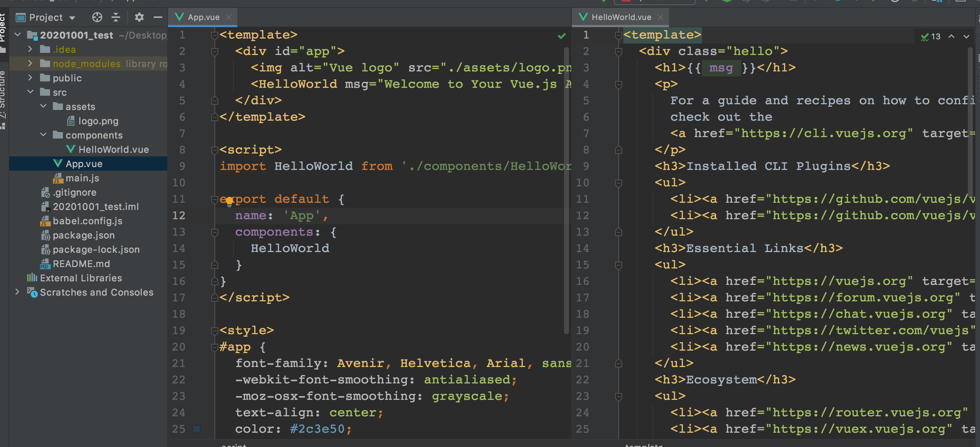Image resolution: width=980 pixels, height=447 pixels.
Task: Collapse the src folder
Action: 30,92
